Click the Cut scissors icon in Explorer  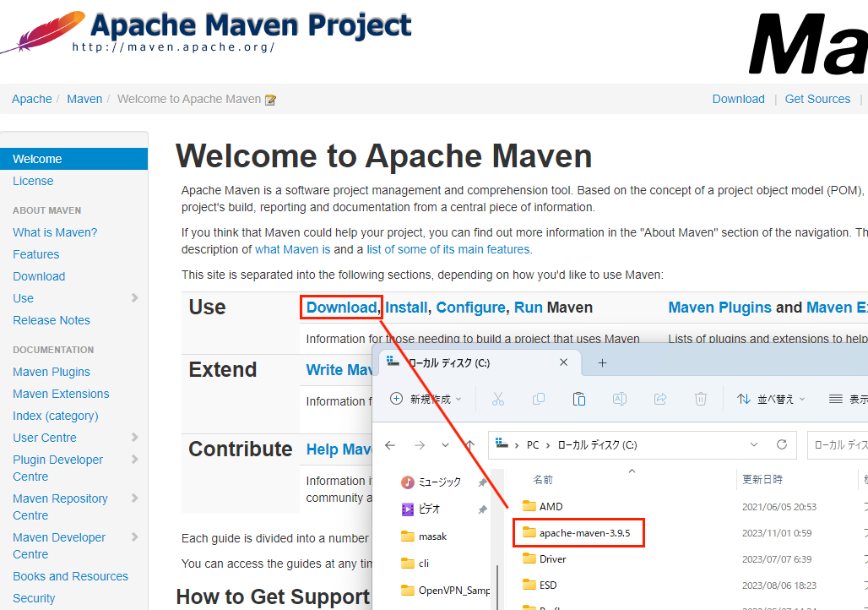497,399
